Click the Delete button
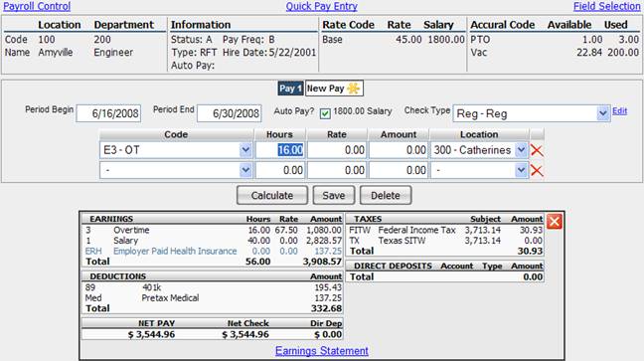Viewport: 644px width, 361px height. coord(386,195)
